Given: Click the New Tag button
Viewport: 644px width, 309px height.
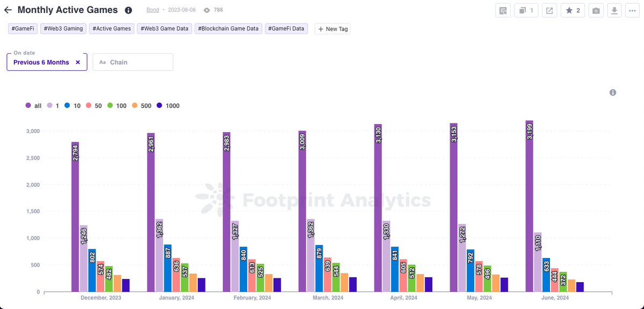Looking at the screenshot, I should pos(332,29).
